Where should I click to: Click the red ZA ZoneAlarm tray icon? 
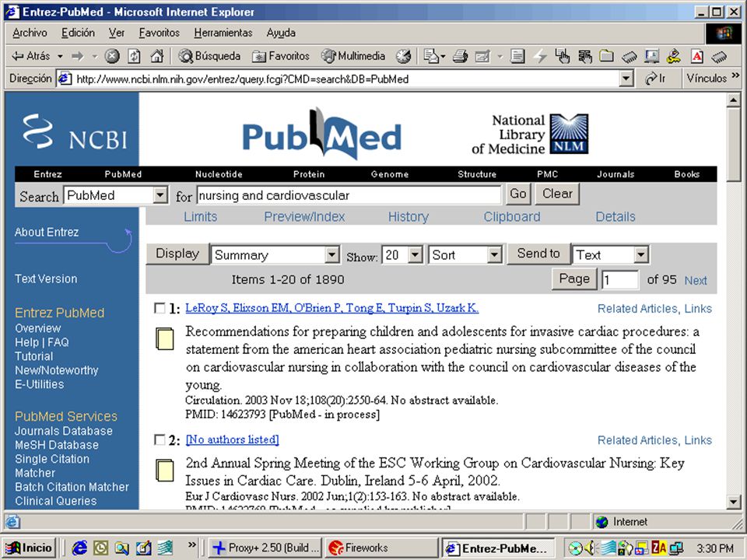pos(659,548)
